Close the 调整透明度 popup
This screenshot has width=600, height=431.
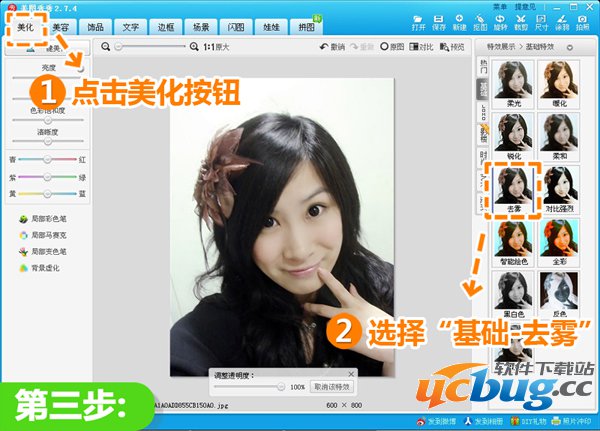point(351,374)
